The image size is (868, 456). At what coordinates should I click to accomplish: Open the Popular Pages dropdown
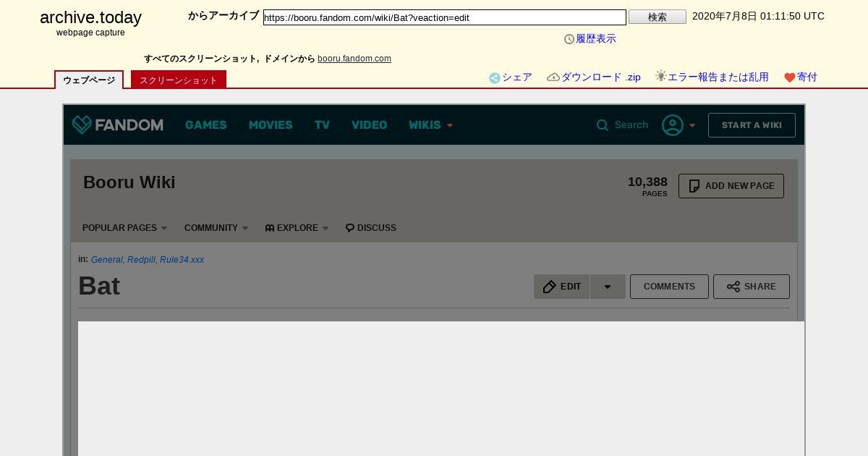pos(124,228)
